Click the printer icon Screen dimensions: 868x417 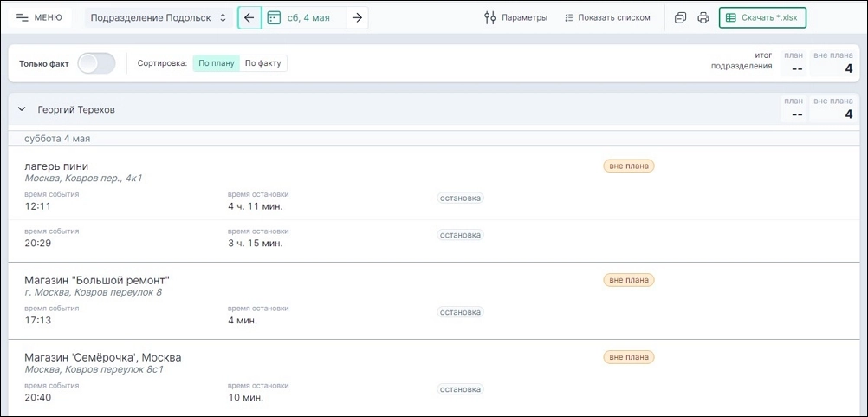(x=703, y=17)
